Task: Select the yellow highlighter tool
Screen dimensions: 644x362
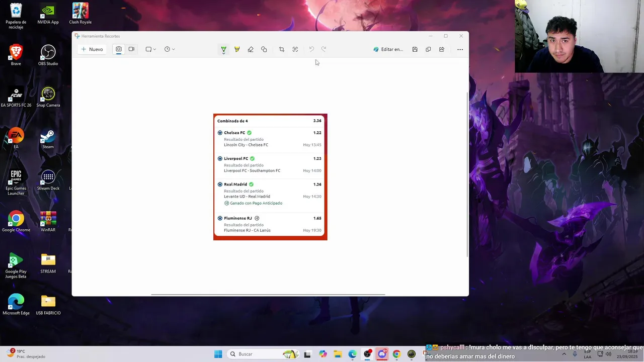Action: pyautogui.click(x=237, y=49)
